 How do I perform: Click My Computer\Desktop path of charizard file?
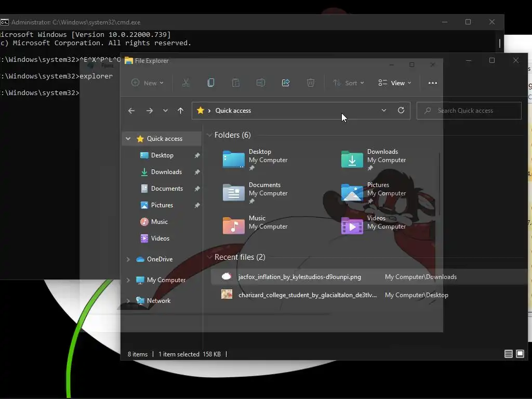(x=416, y=295)
